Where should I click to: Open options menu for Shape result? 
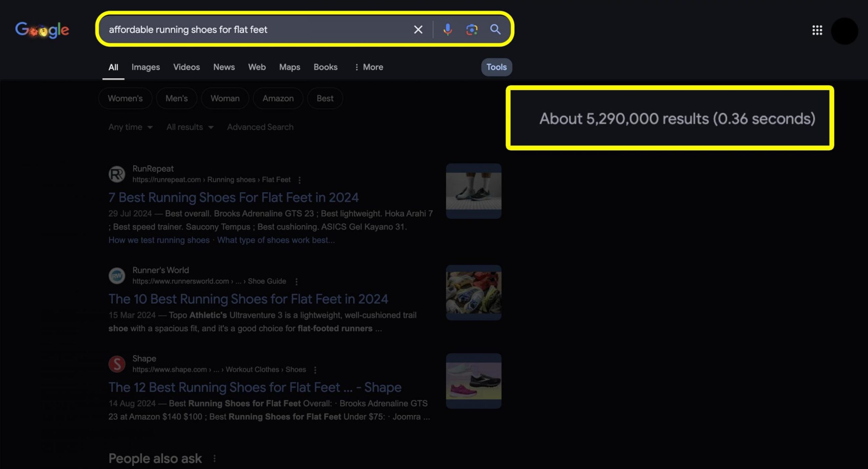[315, 370]
